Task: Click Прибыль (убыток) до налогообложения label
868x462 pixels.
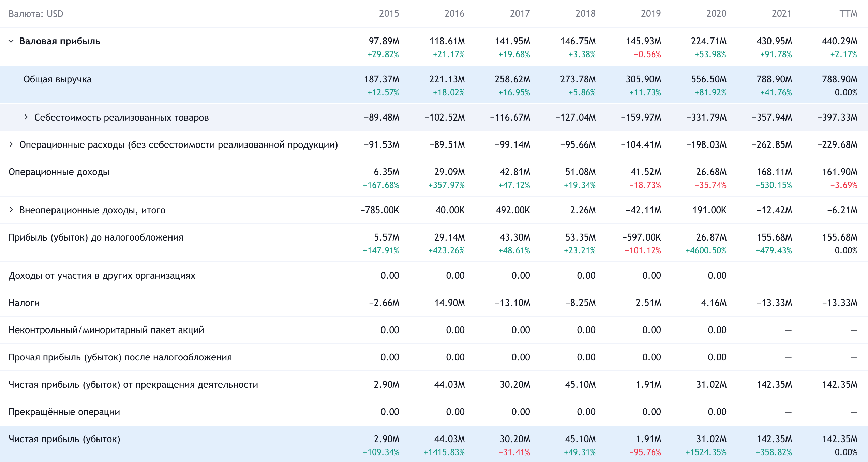Action: click(96, 237)
